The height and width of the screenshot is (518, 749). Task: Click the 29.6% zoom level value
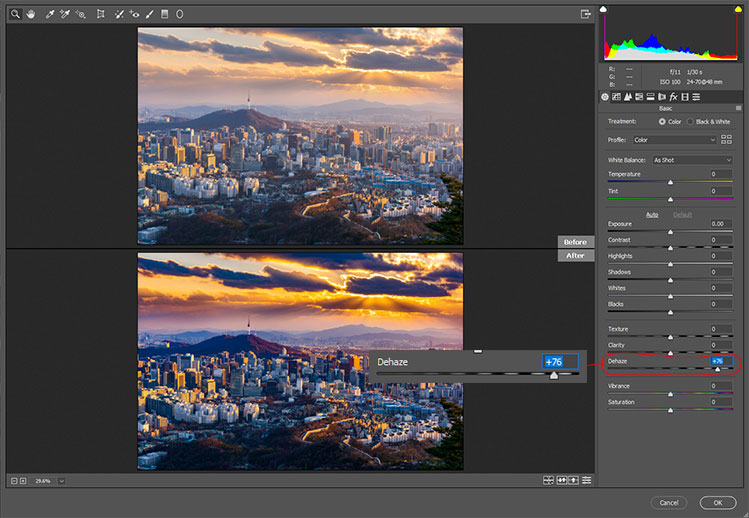[43, 481]
